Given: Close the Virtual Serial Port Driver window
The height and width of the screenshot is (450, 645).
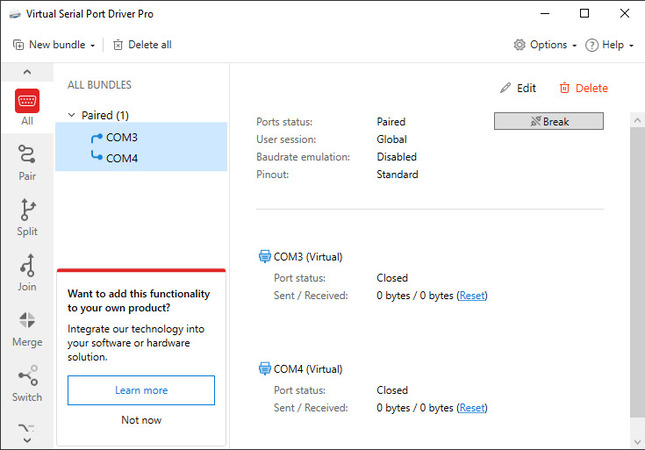Looking at the screenshot, I should click(624, 14).
